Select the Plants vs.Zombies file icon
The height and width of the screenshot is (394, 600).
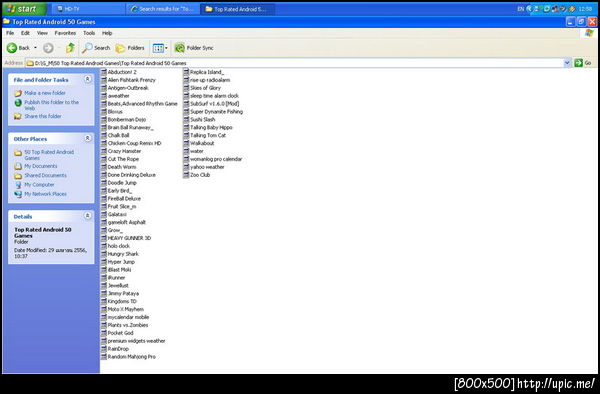click(104, 325)
